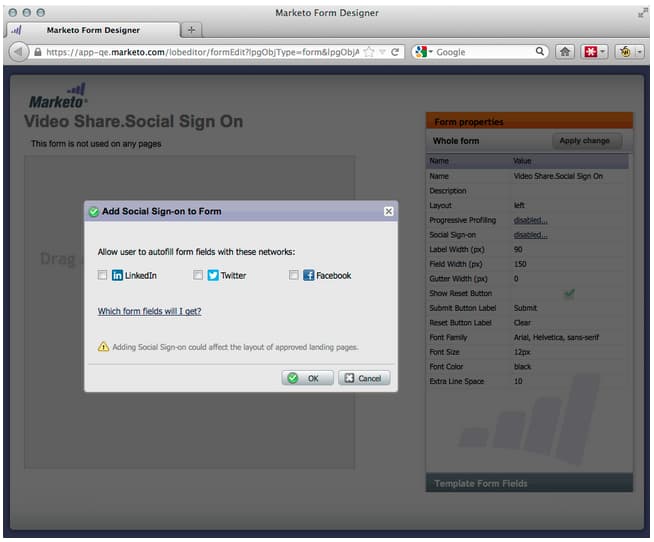Click the 'Value' column header
The width and height of the screenshot is (654, 542).
click(x=522, y=161)
